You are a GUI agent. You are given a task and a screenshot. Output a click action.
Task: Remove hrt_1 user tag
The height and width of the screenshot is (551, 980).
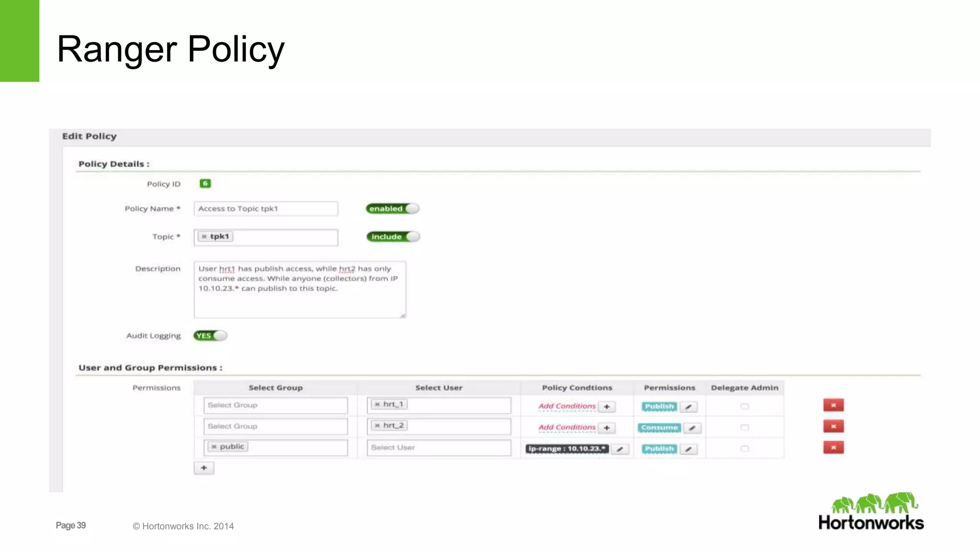click(377, 405)
